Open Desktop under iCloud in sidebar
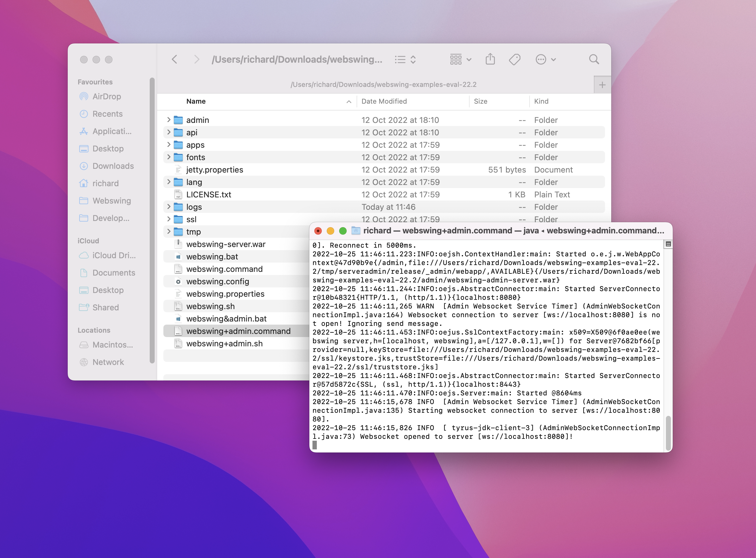 (108, 290)
